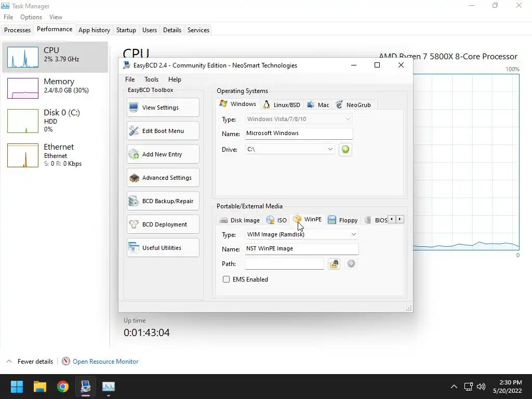532x399 pixels.
Task: Open Resource Monitor link
Action: [105, 362]
